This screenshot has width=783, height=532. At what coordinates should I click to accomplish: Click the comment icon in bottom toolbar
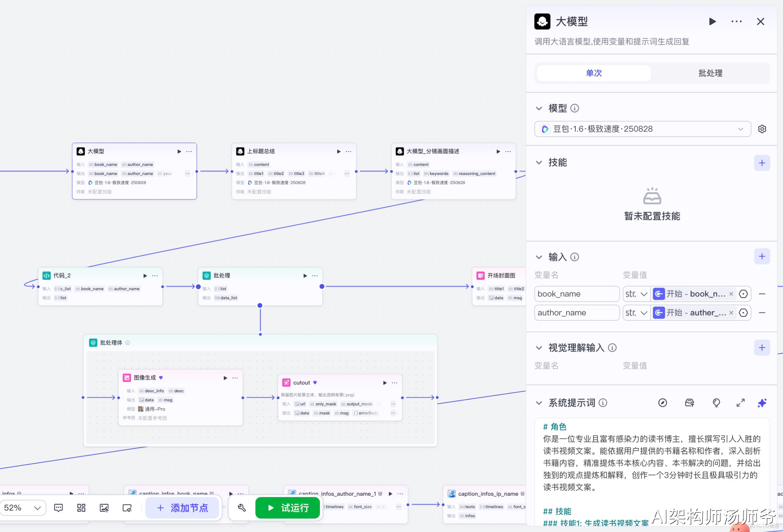pyautogui.click(x=58, y=508)
